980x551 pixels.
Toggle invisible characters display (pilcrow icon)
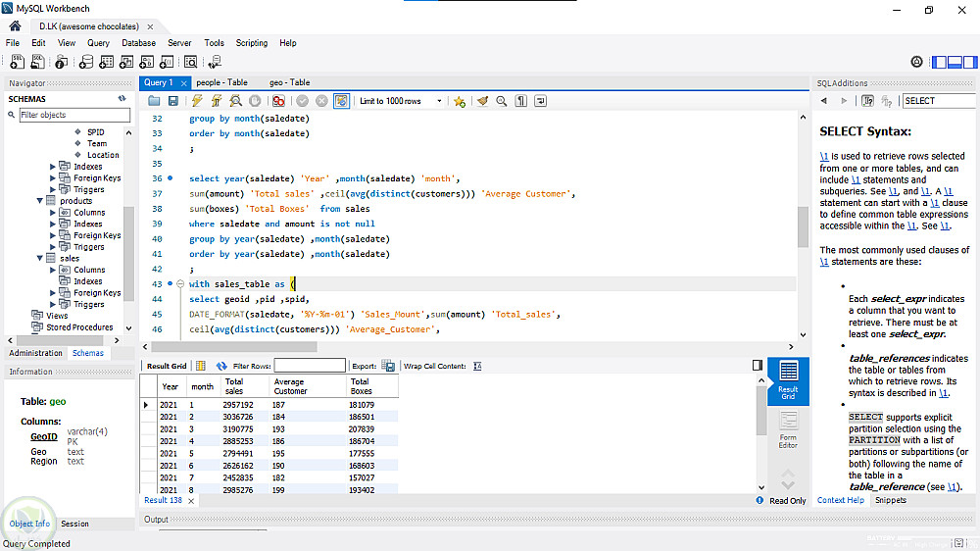pos(521,101)
